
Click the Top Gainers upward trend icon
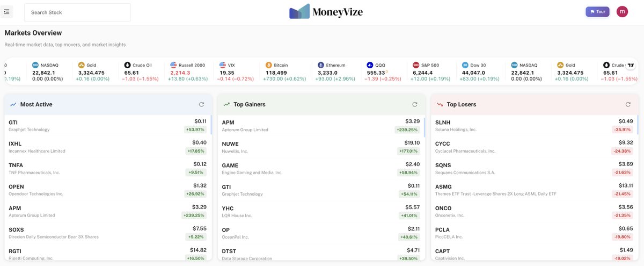coord(226,104)
